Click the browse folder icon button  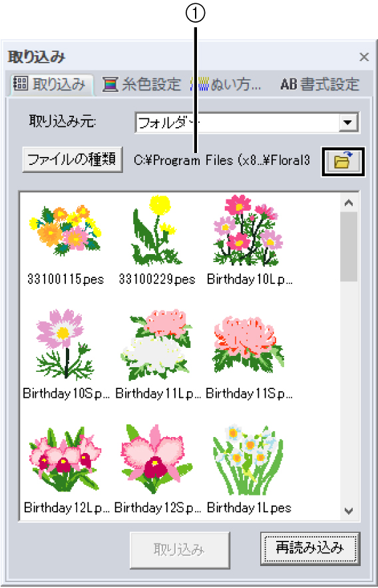pos(343,161)
